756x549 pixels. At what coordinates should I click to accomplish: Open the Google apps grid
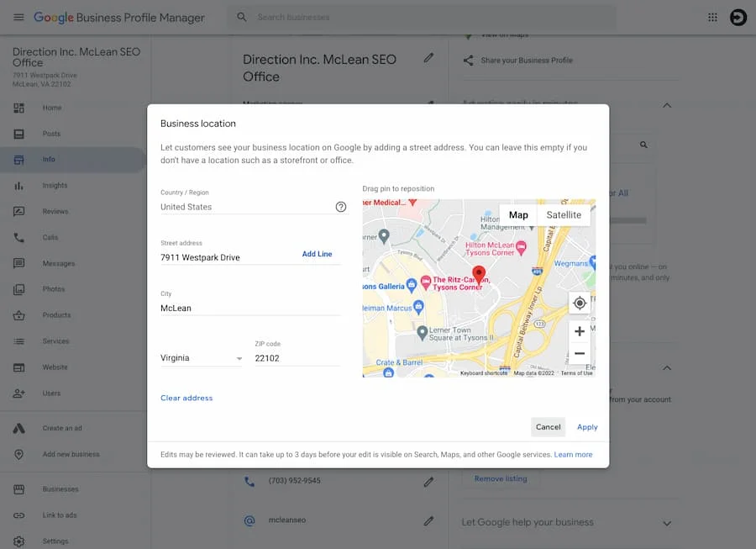pos(712,17)
